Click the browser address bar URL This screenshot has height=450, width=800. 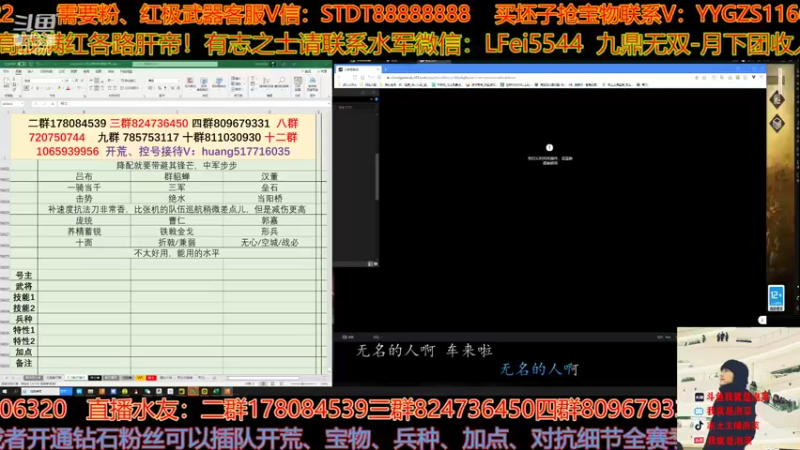[452, 78]
